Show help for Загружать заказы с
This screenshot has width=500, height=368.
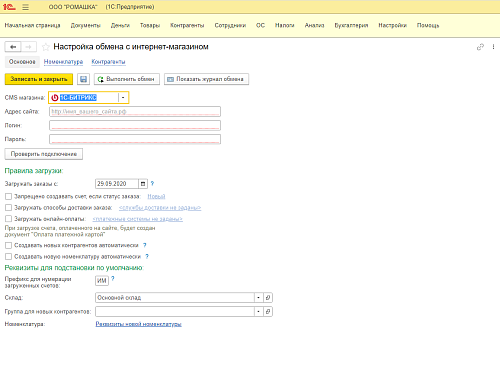pyautogui.click(x=152, y=183)
